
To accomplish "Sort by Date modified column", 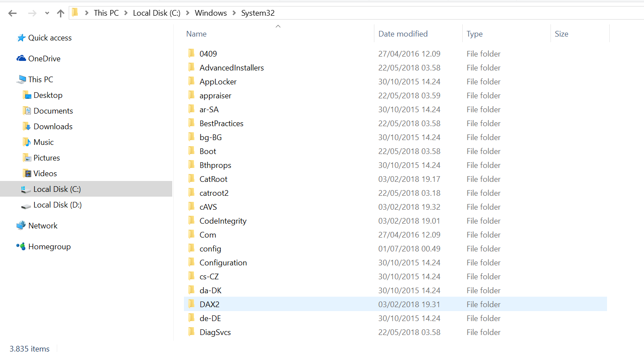I will coord(403,34).
